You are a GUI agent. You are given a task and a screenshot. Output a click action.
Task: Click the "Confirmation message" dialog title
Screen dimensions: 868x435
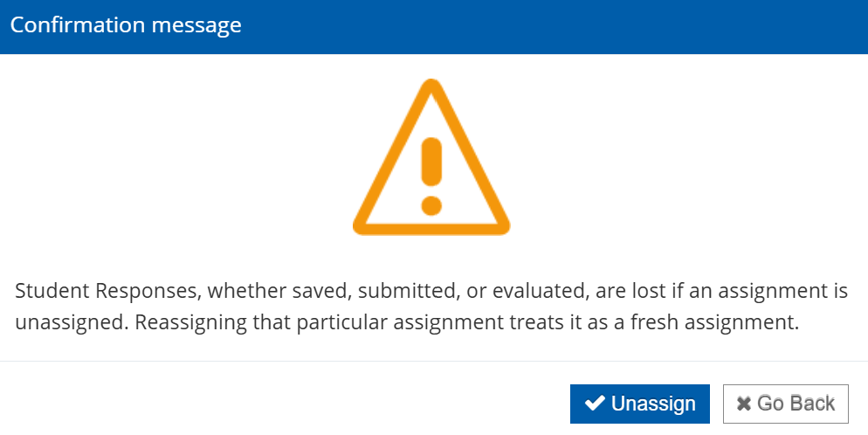pyautogui.click(x=126, y=25)
